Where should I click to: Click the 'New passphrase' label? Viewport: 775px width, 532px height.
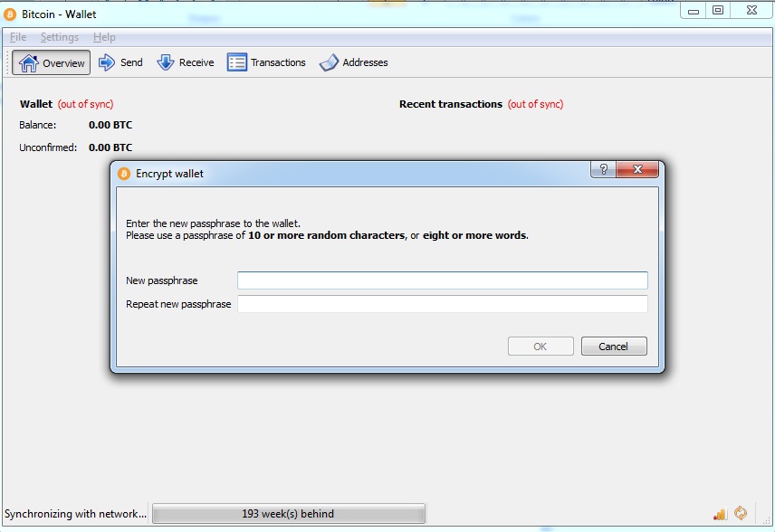(162, 280)
